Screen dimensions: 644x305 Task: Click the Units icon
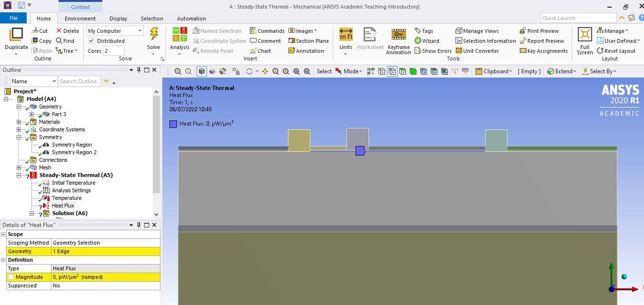[x=346, y=35]
